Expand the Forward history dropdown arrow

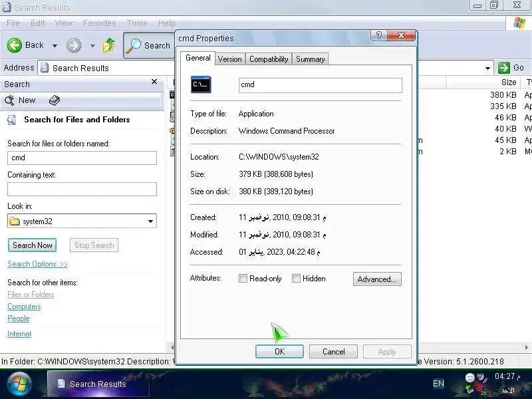(92, 45)
